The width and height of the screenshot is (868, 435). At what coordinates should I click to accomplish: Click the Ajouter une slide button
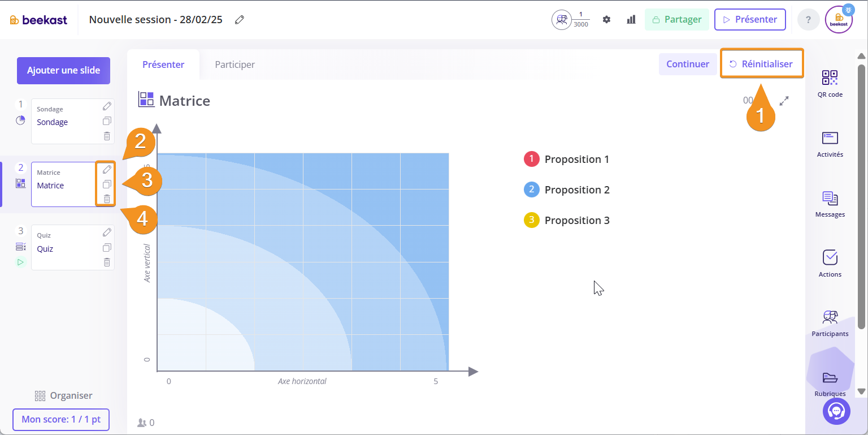[63, 71]
